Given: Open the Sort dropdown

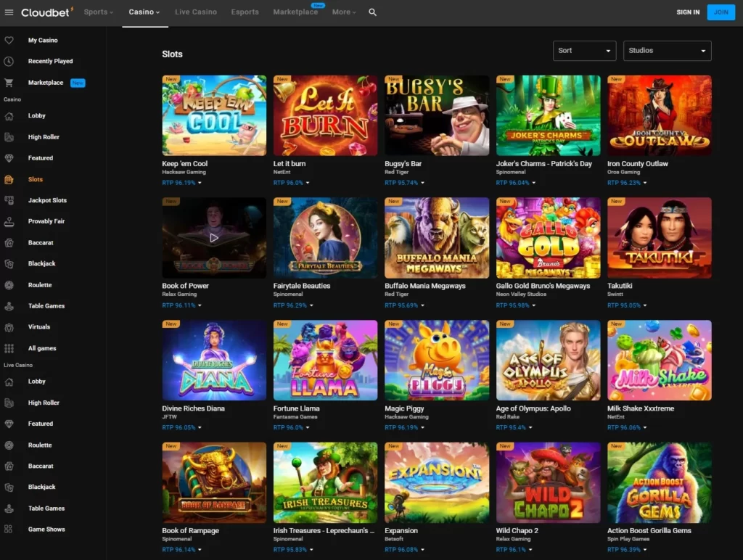Looking at the screenshot, I should click(584, 51).
